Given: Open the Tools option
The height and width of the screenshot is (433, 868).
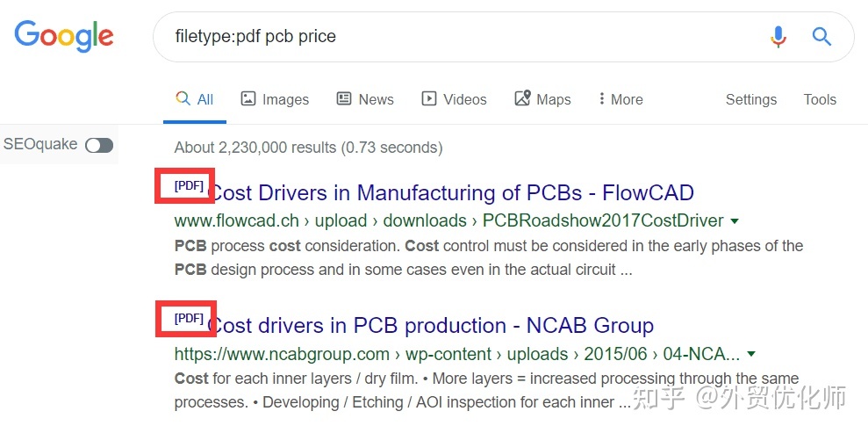Looking at the screenshot, I should (x=820, y=99).
